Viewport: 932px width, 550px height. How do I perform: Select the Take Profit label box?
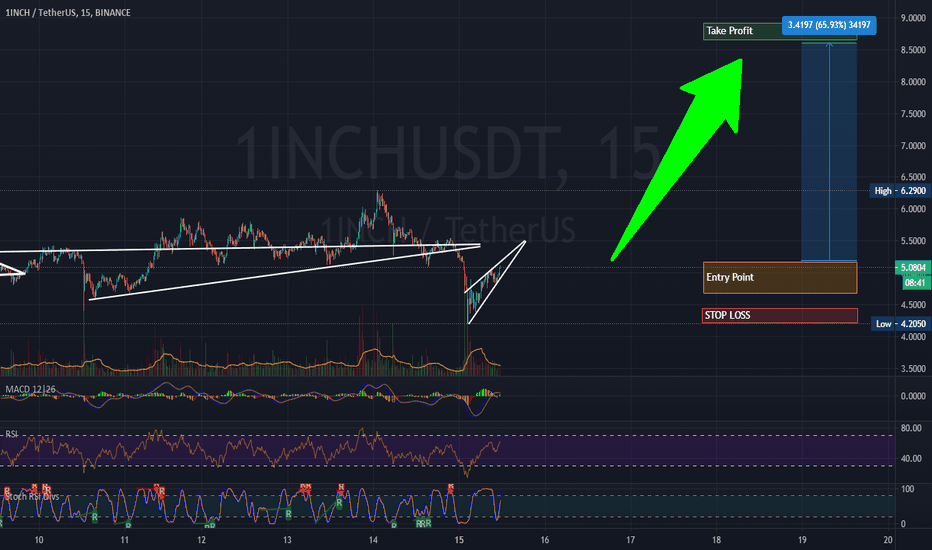pyautogui.click(x=780, y=31)
